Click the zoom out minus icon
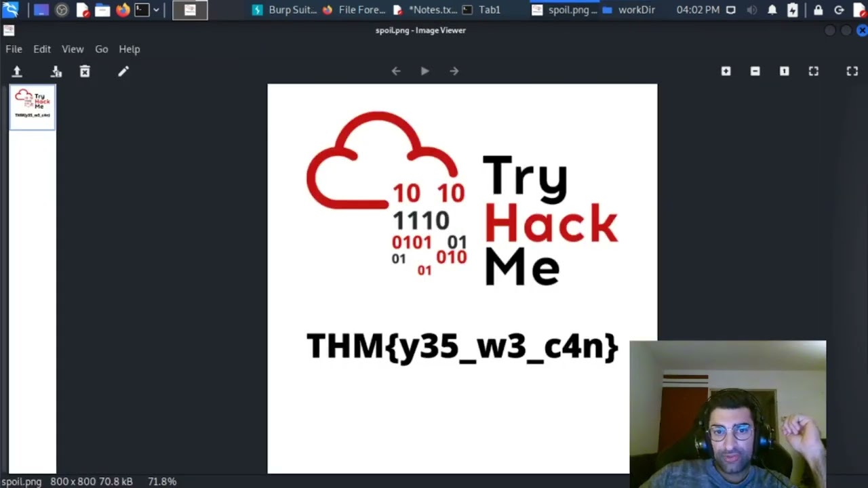Image resolution: width=868 pixels, height=488 pixels. click(755, 71)
